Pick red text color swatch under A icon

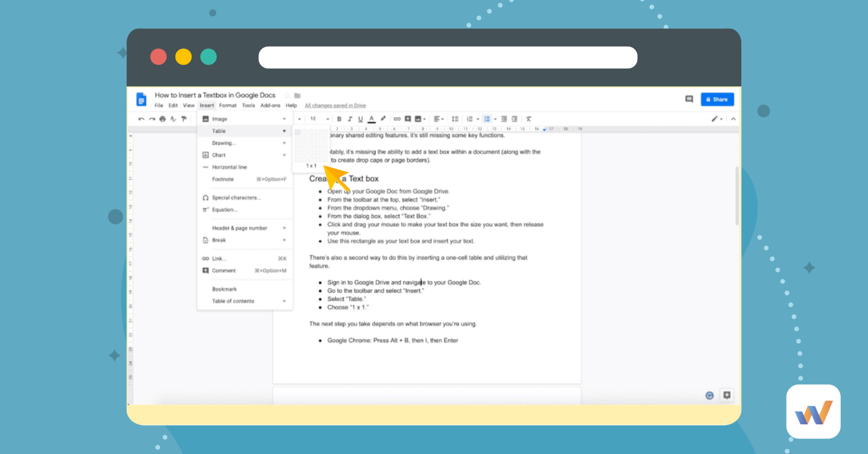tap(371, 122)
